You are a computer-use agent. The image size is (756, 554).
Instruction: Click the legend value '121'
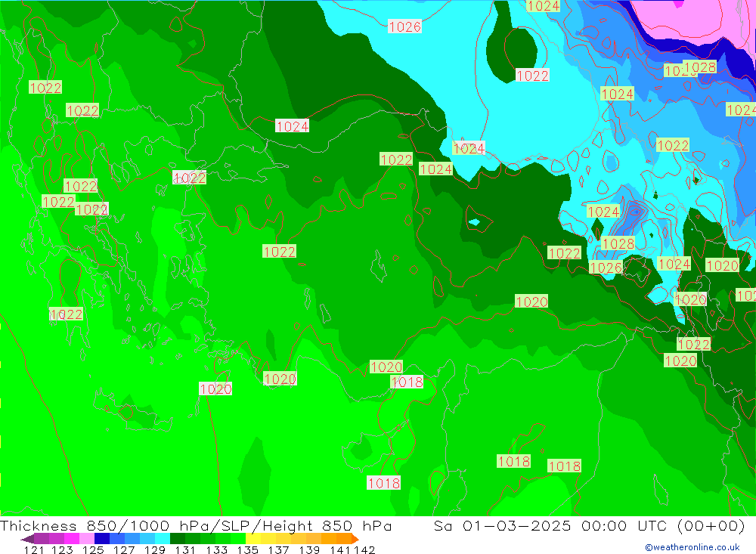tap(34, 549)
